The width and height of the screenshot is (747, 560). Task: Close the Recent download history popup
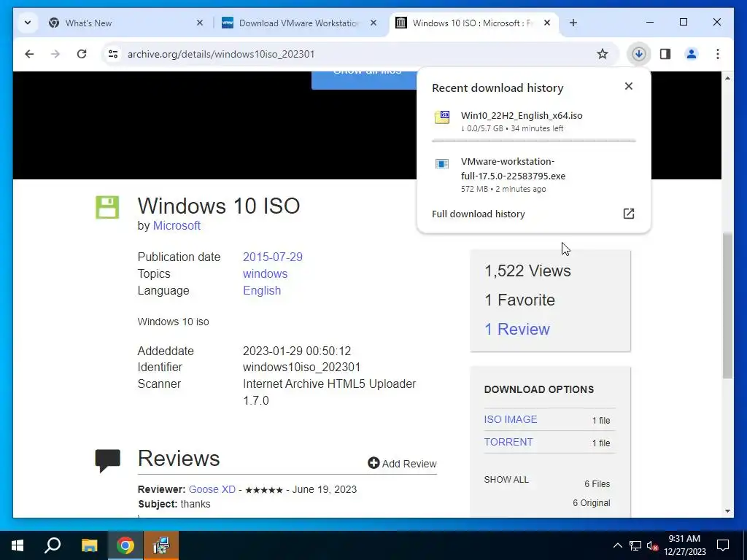click(628, 86)
